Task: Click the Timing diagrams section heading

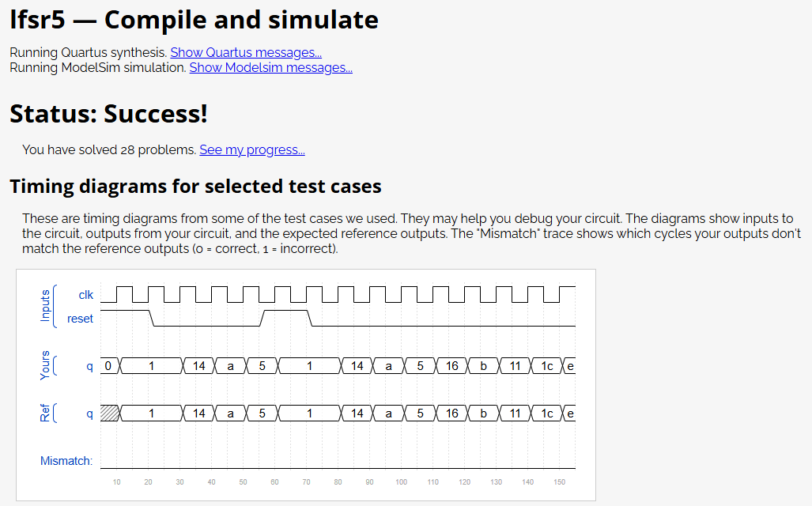Action: click(x=196, y=187)
